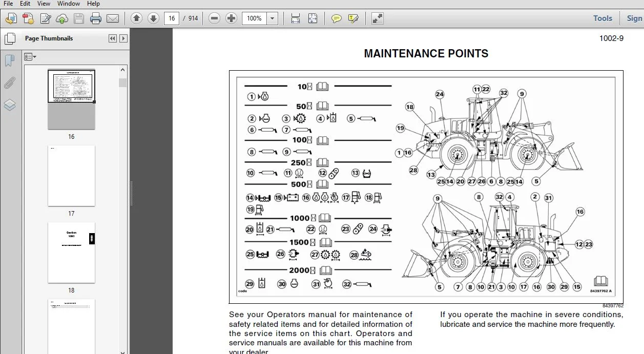Viewport: 644px width, 354px height.
Task: Click the total pages label 914
Action: (193, 18)
